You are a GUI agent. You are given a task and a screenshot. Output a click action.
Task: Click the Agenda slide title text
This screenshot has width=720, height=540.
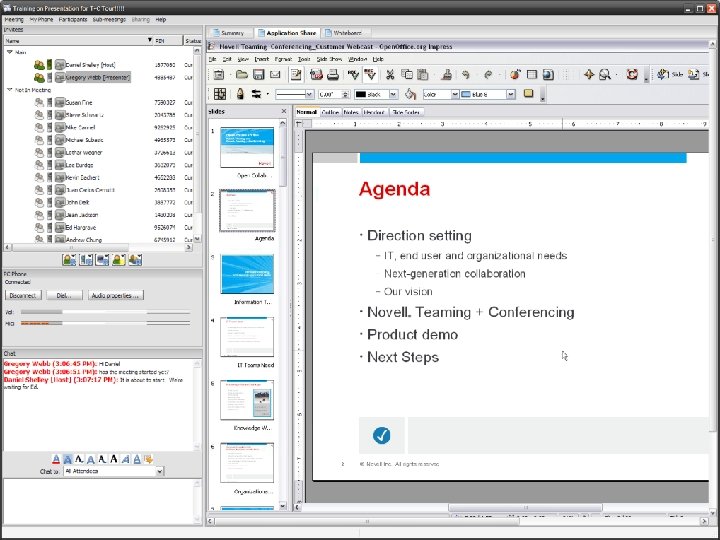pyautogui.click(x=394, y=189)
